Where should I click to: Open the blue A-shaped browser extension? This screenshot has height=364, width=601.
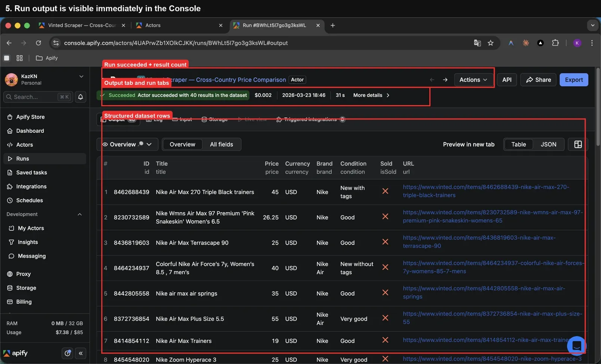pyautogui.click(x=511, y=43)
